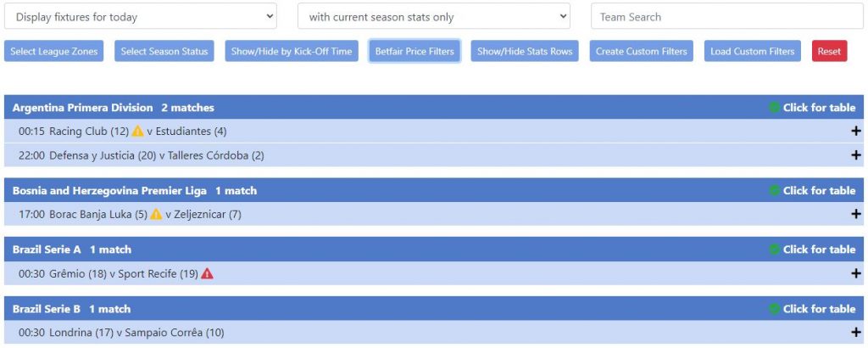Click green table icon for Brazil Serie B
Screen dimensions: 868x348
(774, 309)
